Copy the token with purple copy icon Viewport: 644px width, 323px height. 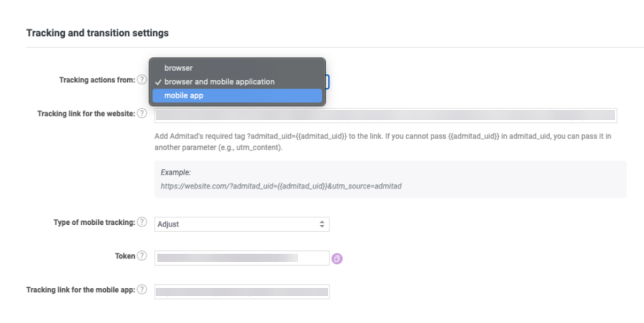click(337, 259)
